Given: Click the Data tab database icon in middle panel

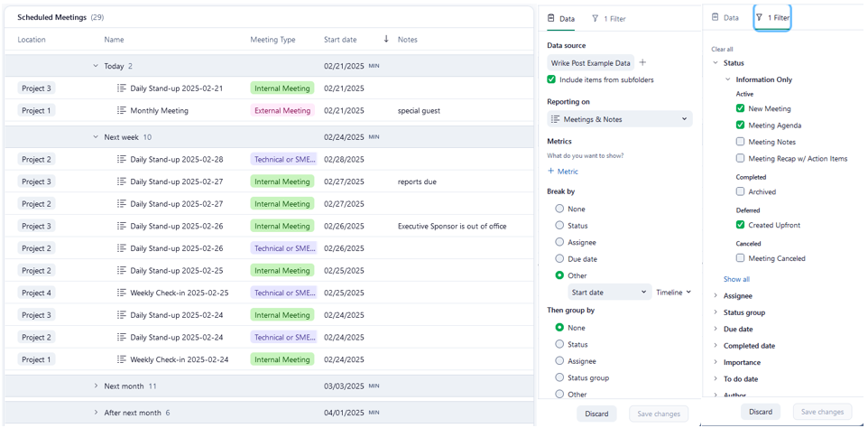Looking at the screenshot, I should click(550, 18).
